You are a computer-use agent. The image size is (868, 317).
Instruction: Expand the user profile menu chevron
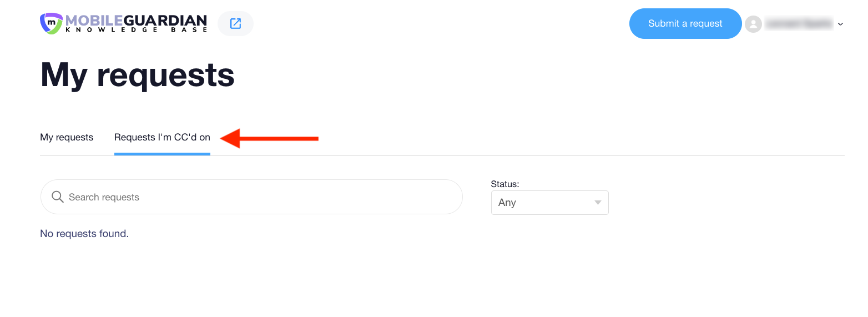click(840, 24)
